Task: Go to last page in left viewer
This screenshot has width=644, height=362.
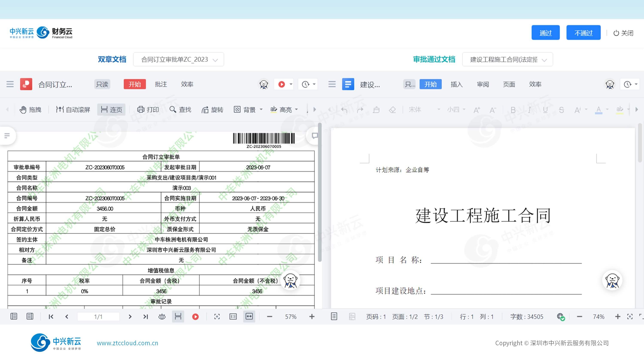Action: click(146, 317)
